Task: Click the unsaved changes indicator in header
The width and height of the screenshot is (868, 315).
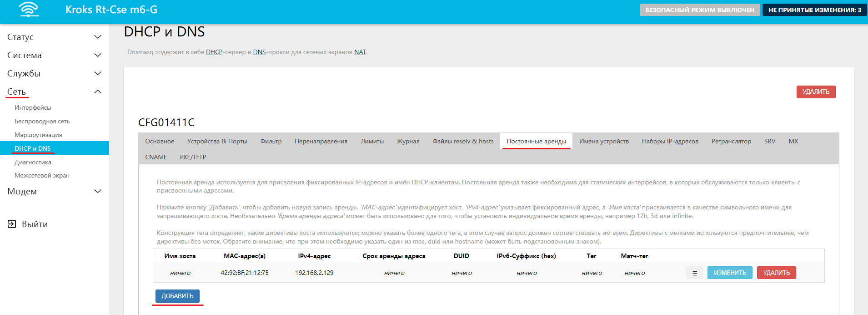Action: (814, 10)
